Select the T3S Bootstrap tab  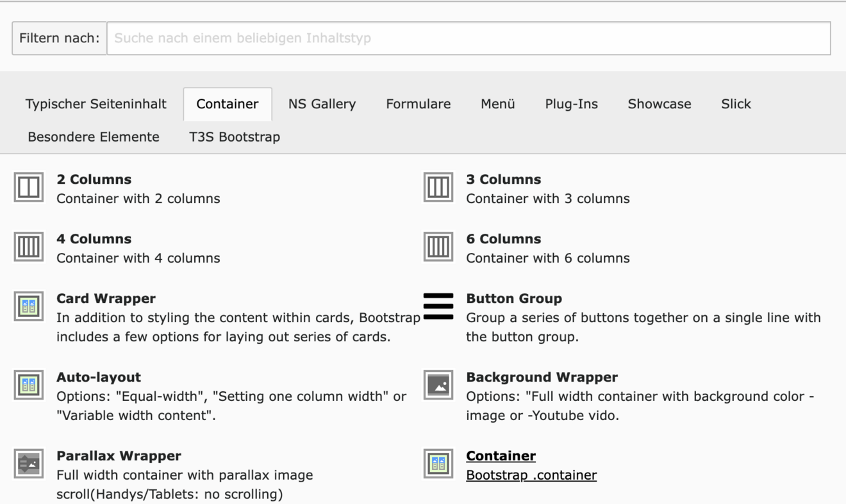click(235, 137)
